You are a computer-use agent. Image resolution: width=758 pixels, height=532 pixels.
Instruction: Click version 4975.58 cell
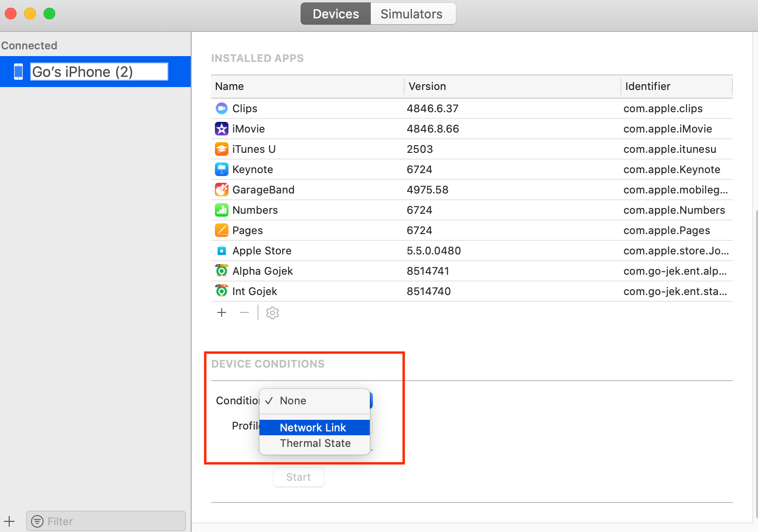(427, 190)
